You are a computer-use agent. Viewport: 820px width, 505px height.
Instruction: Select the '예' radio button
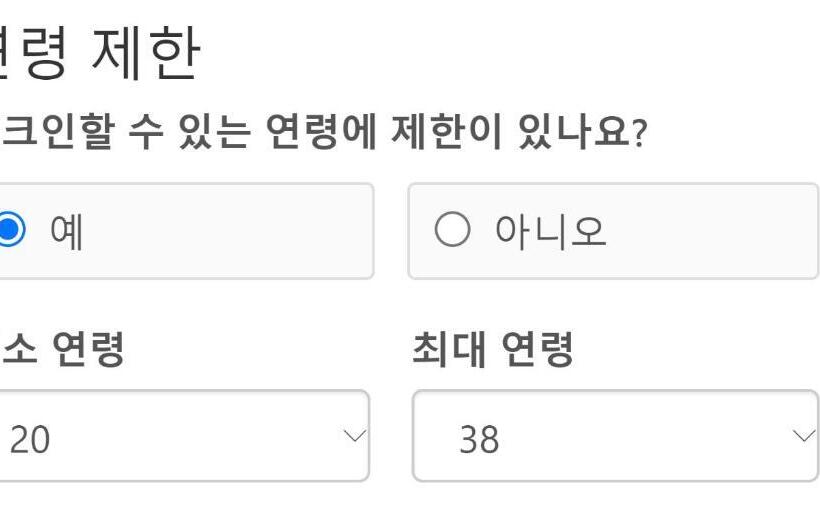click(8, 231)
